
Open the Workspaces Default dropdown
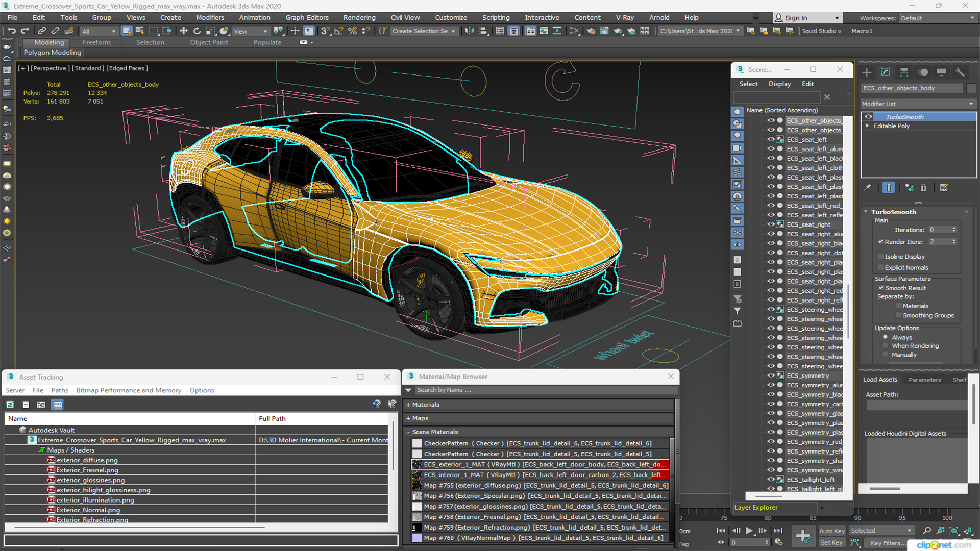point(938,18)
